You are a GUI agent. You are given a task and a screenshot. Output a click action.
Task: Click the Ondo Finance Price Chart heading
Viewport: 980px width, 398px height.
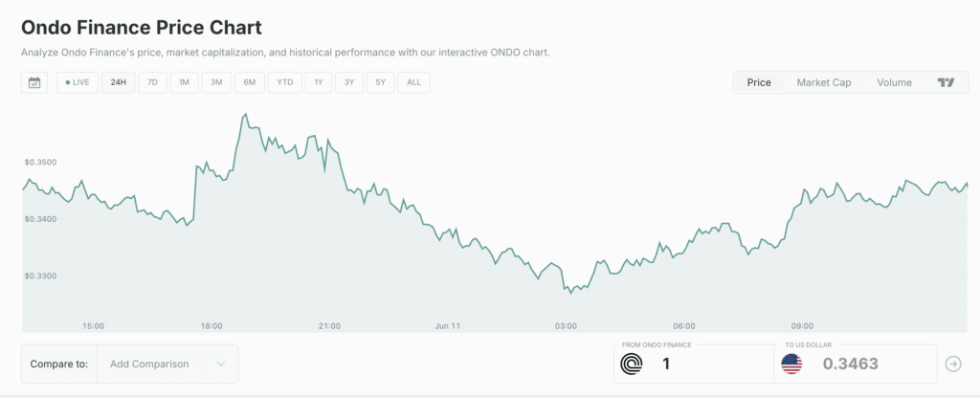pos(142,28)
